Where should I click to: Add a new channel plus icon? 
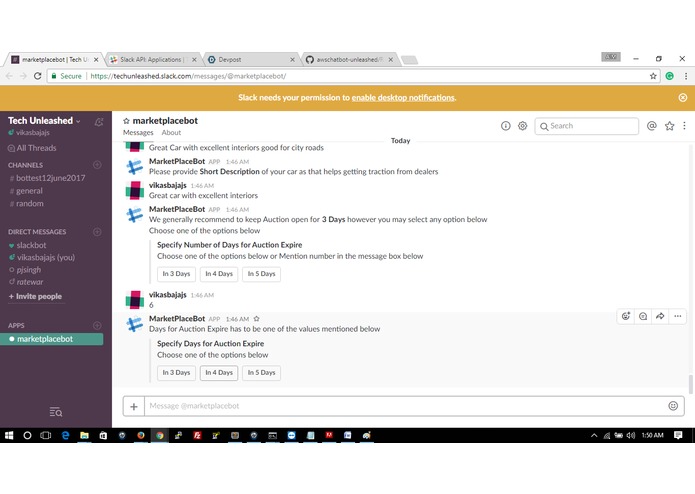coord(98,165)
